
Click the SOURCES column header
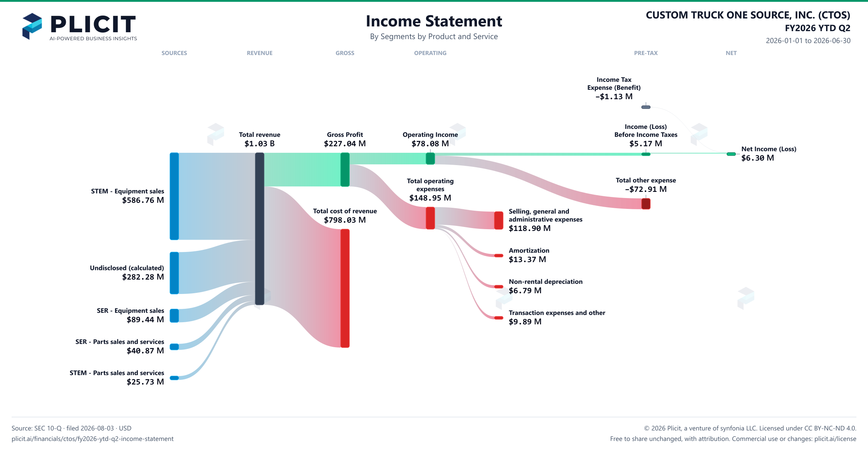[x=174, y=53]
